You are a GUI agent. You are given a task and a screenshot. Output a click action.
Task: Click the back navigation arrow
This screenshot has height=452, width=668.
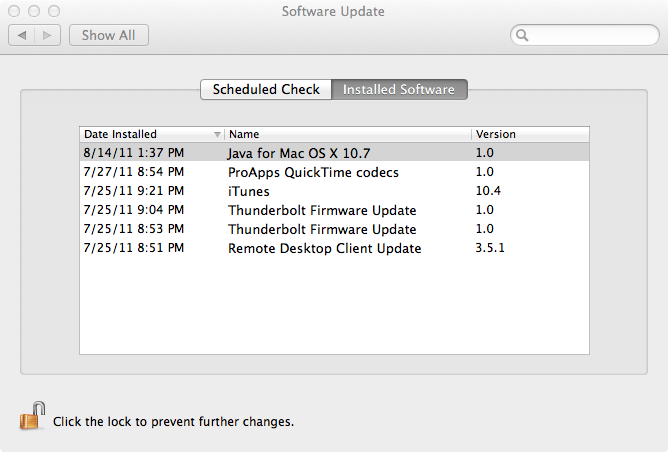[22, 35]
